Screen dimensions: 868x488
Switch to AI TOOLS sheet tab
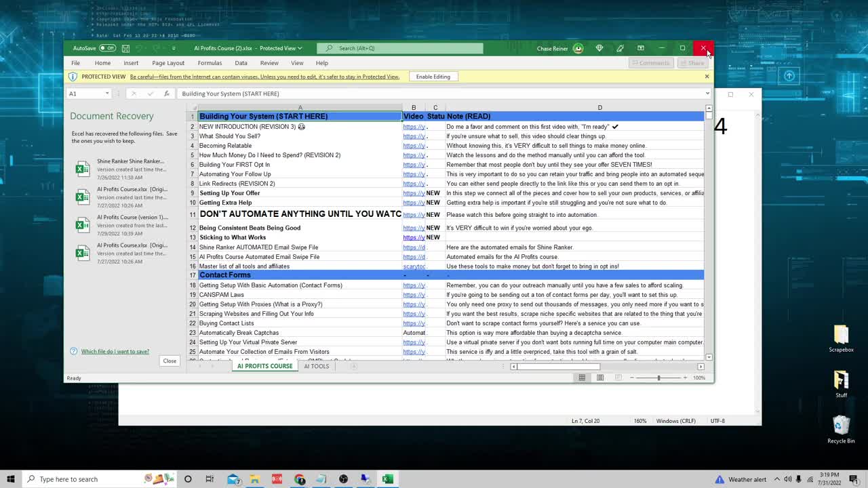click(x=316, y=366)
